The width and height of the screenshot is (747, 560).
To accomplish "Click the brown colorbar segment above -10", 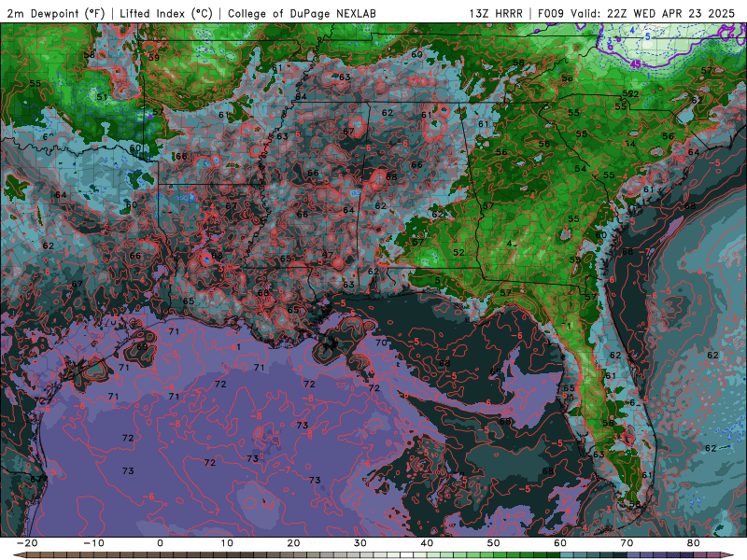I will click(100, 554).
